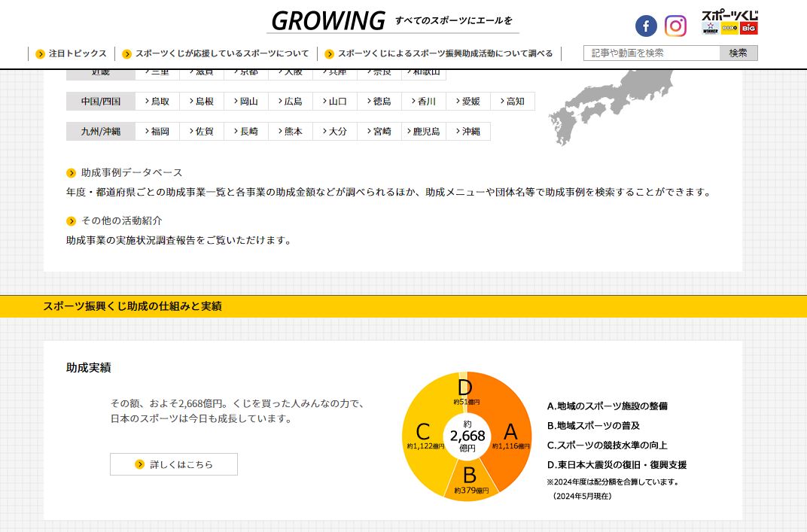Viewport: 807px width, 532px height.
Task: Click the search text input field
Action: pyautogui.click(x=652, y=53)
